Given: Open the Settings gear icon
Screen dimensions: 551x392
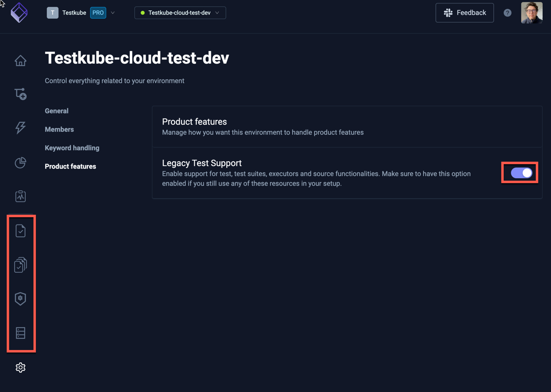Looking at the screenshot, I should (20, 368).
